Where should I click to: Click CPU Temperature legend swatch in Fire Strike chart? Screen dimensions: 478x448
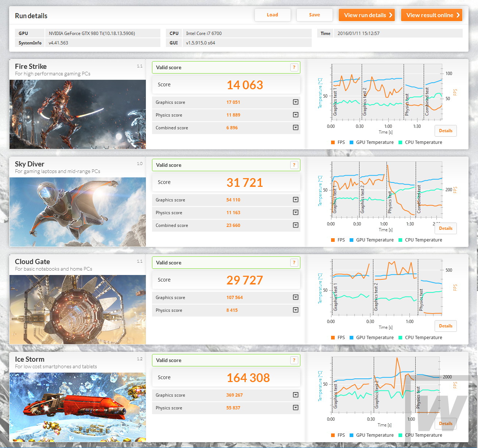pos(401,142)
